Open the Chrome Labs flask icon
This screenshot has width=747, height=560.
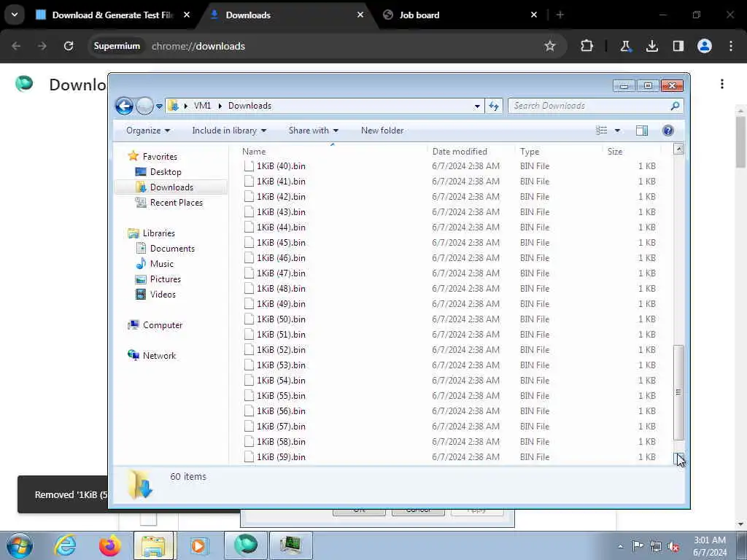[625, 46]
